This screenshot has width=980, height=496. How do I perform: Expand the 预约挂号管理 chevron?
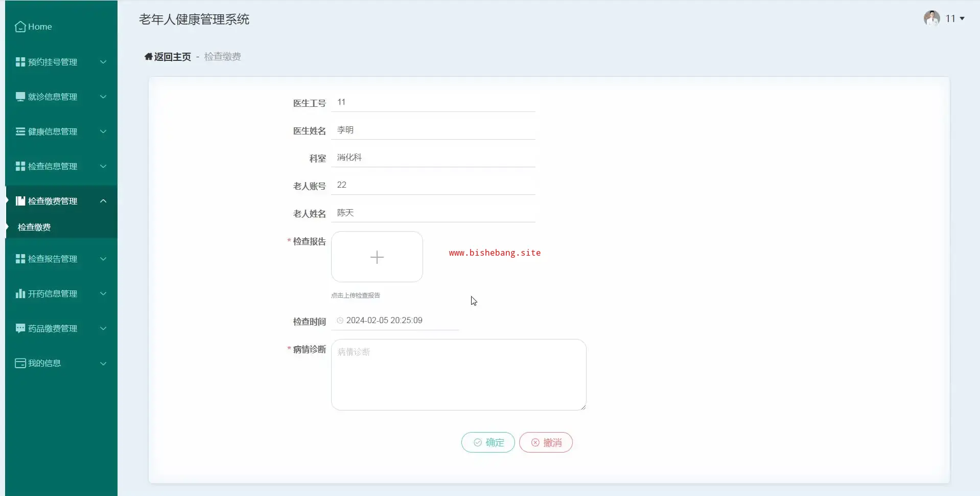pos(103,62)
